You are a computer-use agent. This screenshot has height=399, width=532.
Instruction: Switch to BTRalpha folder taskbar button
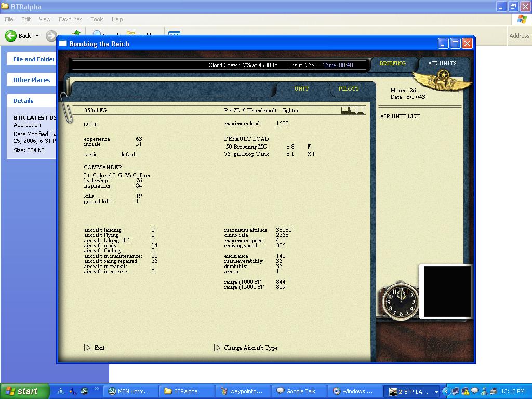point(187,391)
